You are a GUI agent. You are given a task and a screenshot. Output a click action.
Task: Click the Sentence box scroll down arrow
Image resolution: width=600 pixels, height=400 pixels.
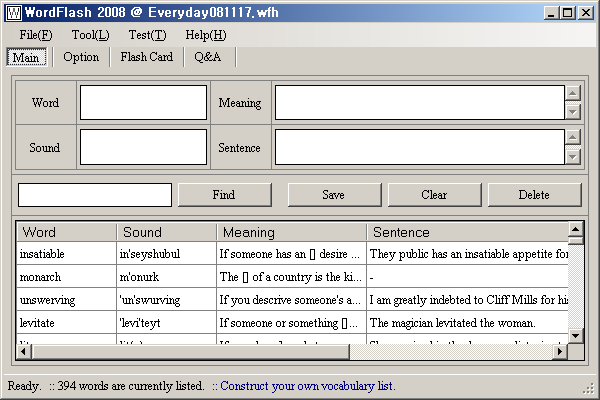pos(573,156)
